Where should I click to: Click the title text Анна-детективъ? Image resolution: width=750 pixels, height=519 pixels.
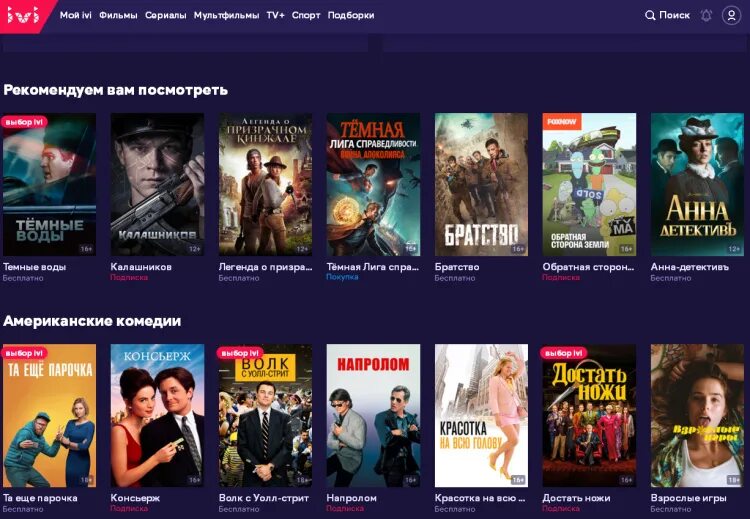click(x=690, y=267)
